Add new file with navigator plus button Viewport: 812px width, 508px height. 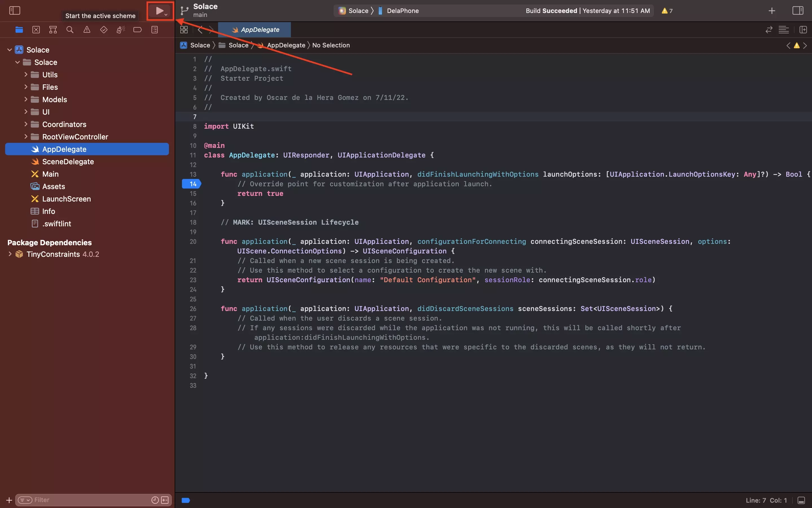[x=9, y=500]
